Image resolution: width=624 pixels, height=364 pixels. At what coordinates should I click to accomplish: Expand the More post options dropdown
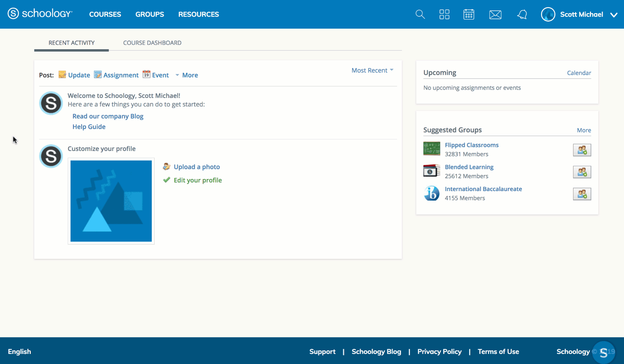[187, 75]
